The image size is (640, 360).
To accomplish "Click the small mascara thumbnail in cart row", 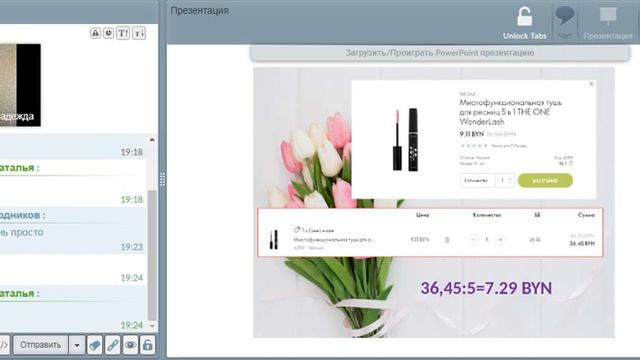I will (x=273, y=239).
